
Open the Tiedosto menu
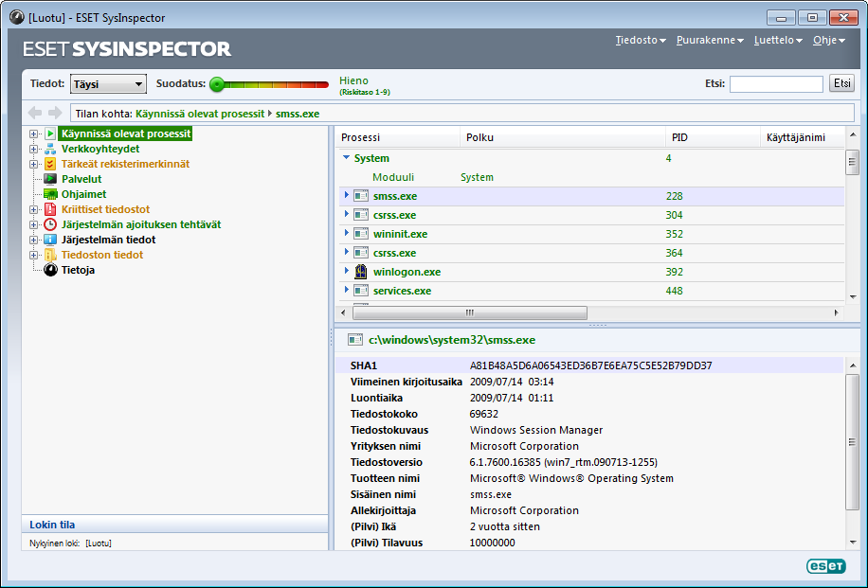[641, 40]
